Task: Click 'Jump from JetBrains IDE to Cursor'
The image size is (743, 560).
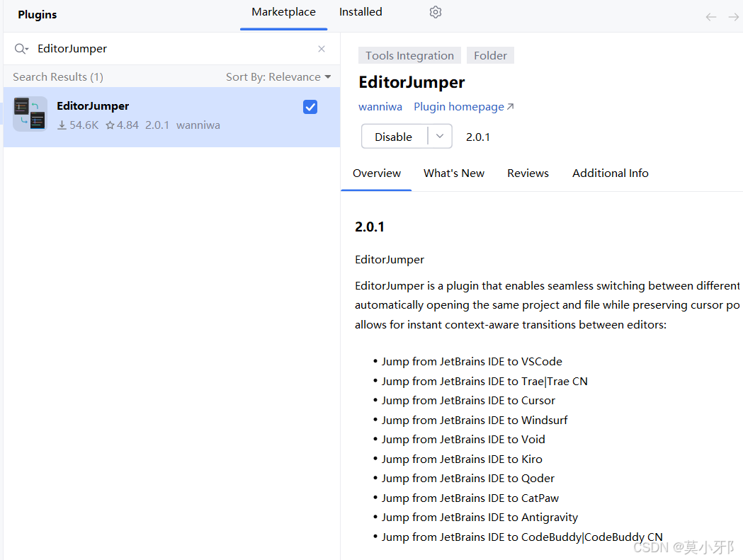Action: (x=468, y=401)
